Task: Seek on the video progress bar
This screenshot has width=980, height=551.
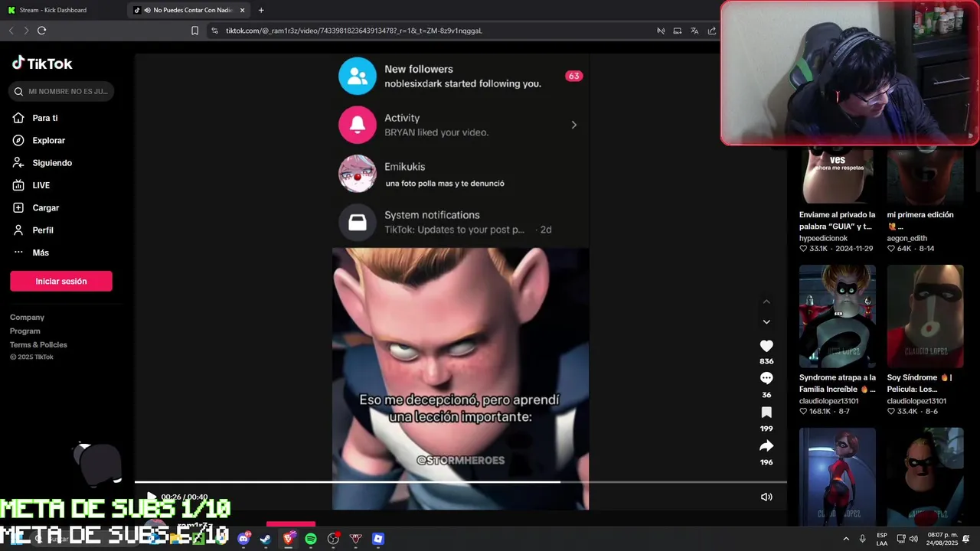Action: pyautogui.click(x=461, y=482)
